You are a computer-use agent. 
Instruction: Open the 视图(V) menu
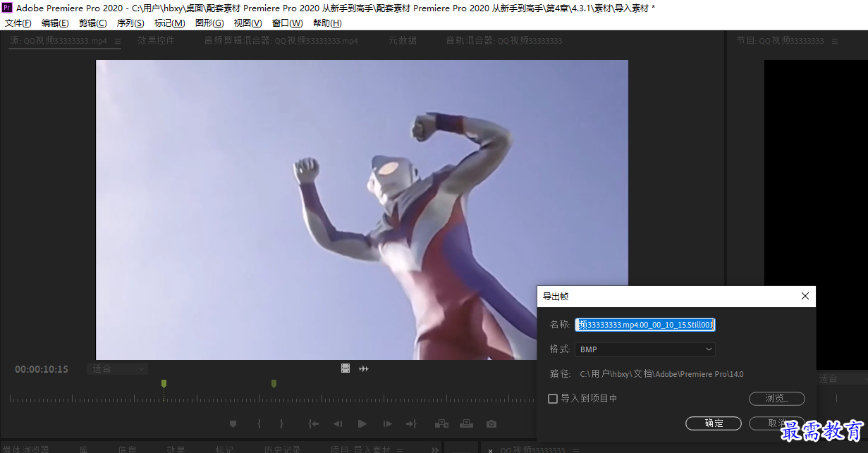tap(248, 23)
